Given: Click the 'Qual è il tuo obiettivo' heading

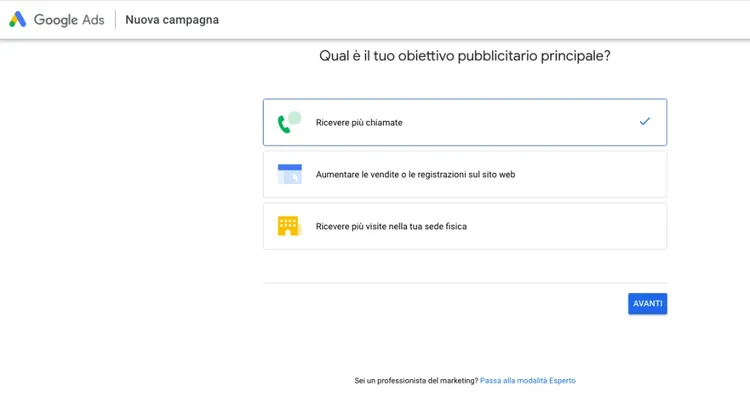Looking at the screenshot, I should [x=464, y=56].
